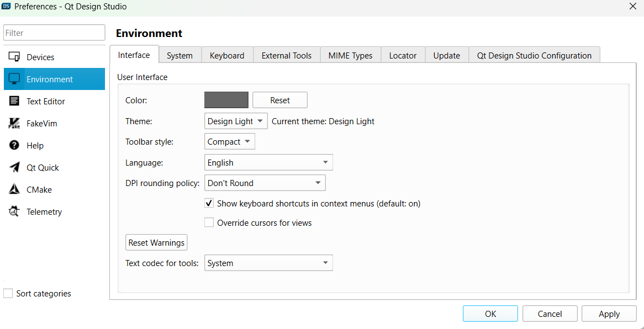The height and width of the screenshot is (329, 644).
Task: Expand the DPI rounding policy dropdown
Action: coord(265,183)
